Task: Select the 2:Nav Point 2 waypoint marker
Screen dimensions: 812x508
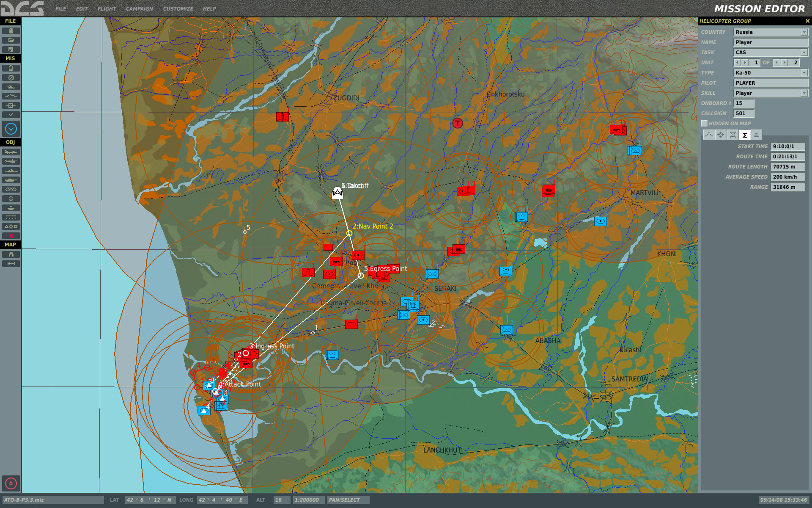Action: tap(349, 233)
